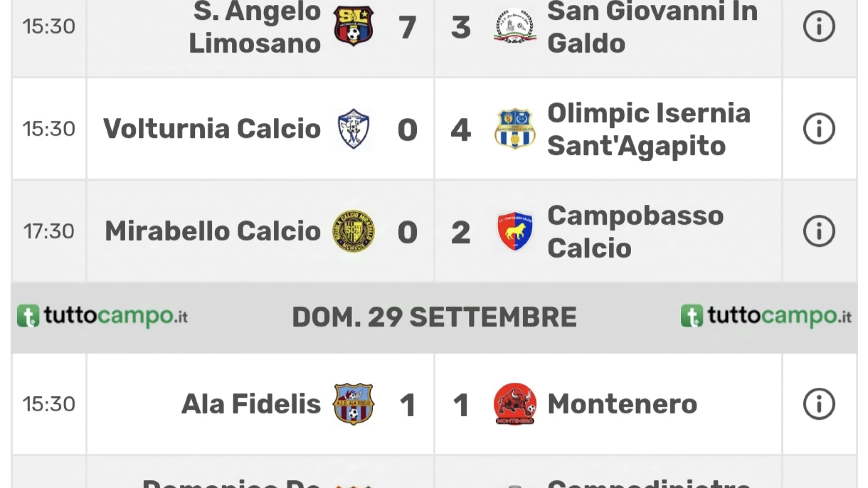Image resolution: width=868 pixels, height=488 pixels.
Task: Select the Mirabello Calcio team name
Action: (213, 231)
